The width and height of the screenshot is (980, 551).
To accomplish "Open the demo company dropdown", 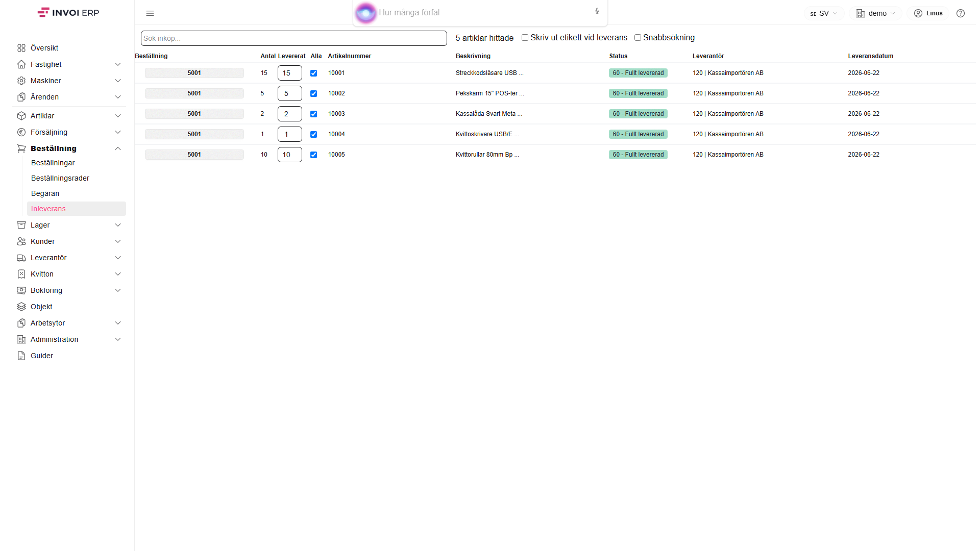I will pyautogui.click(x=876, y=13).
